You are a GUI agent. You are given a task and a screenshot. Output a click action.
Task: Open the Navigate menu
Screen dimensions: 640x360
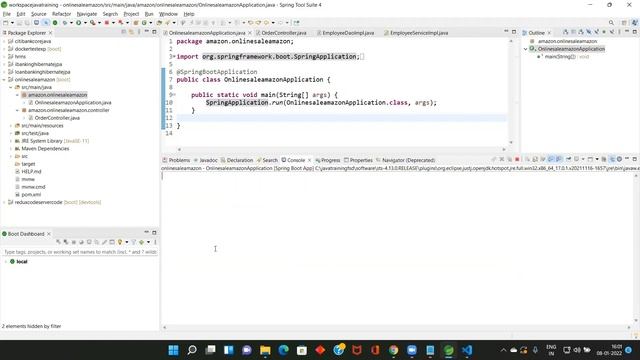click(x=87, y=14)
